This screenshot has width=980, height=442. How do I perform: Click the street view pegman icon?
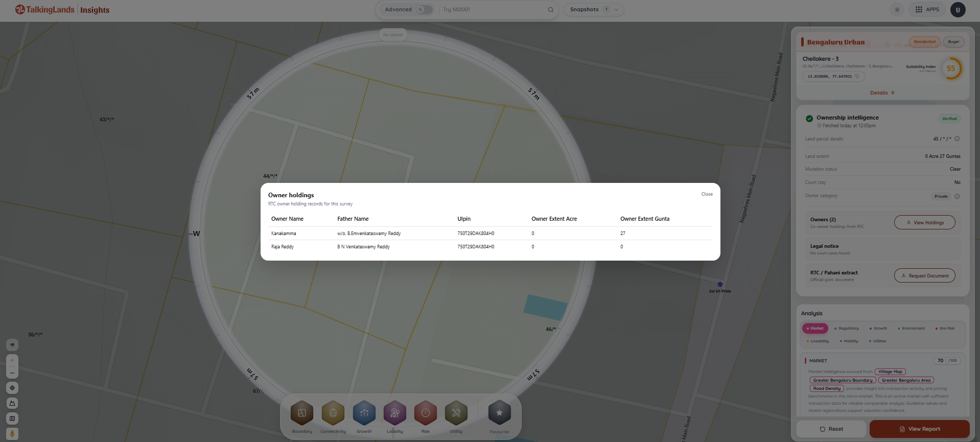tap(12, 434)
